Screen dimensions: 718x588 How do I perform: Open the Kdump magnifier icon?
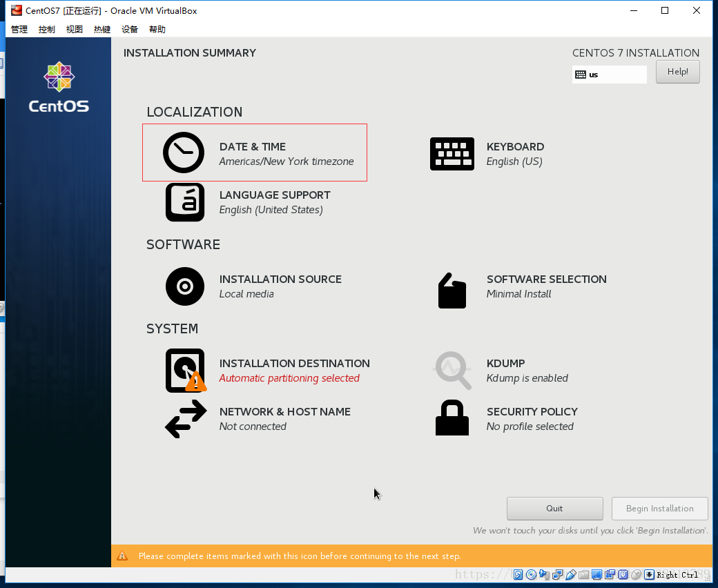coord(452,371)
